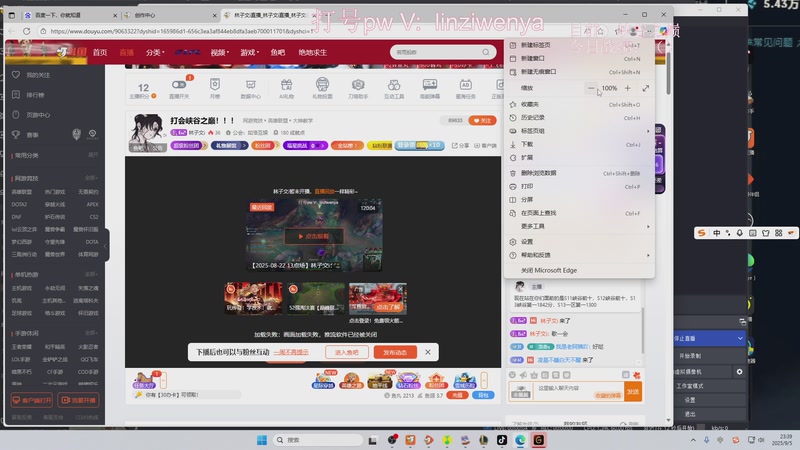The image size is (800, 450).
Task: Click the page vertical scrollbar thumb
Action: (668, 71)
